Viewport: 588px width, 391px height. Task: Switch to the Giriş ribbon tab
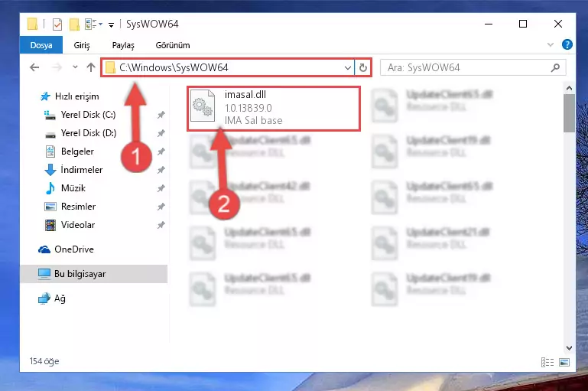click(82, 45)
